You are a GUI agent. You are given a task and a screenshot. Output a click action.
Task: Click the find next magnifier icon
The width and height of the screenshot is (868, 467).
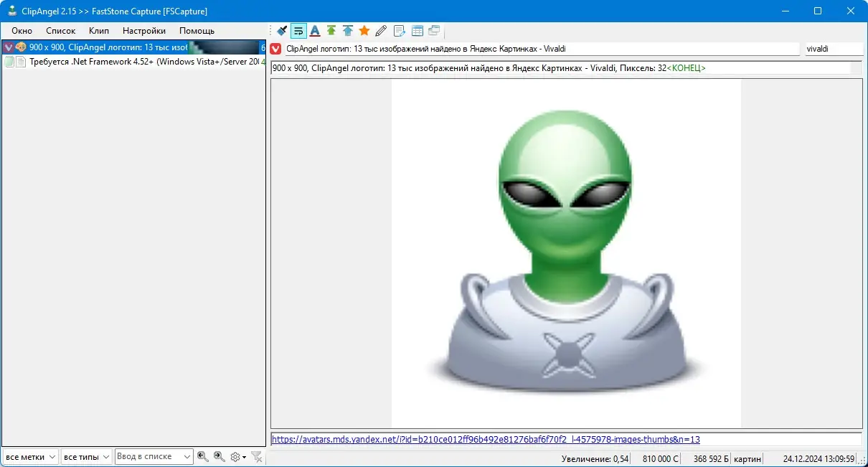220,456
